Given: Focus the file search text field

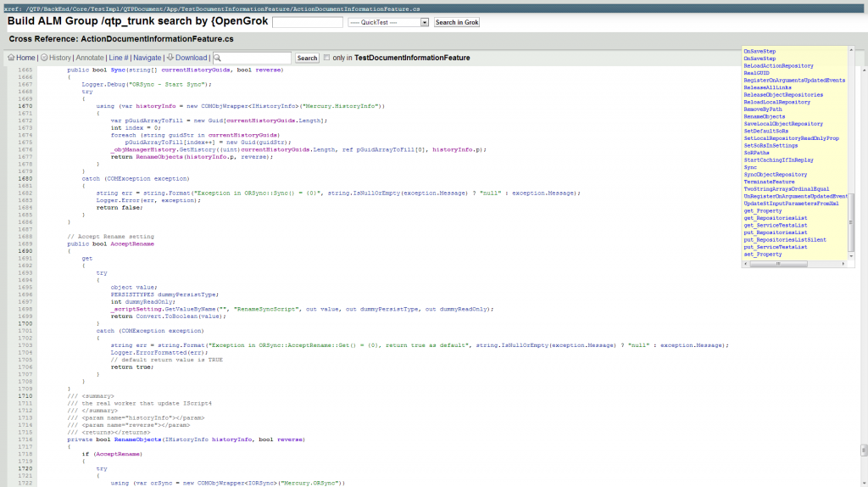Looking at the screenshot, I should click(252, 58).
